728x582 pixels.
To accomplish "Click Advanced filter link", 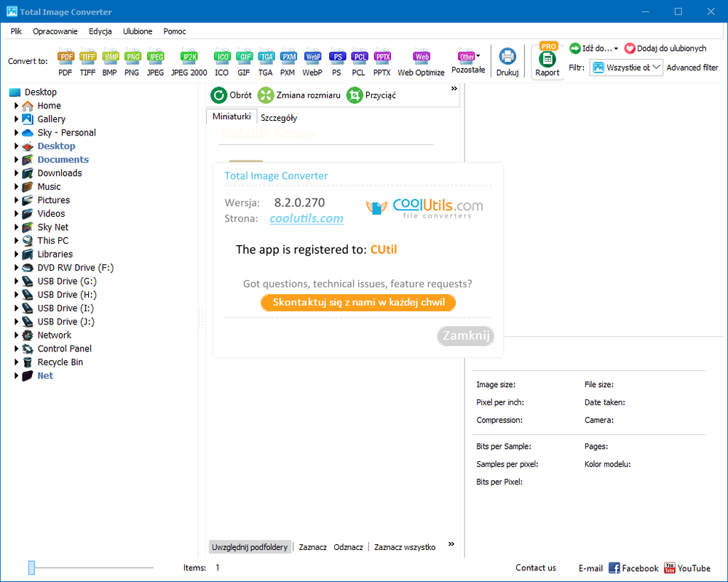I will tap(692, 68).
